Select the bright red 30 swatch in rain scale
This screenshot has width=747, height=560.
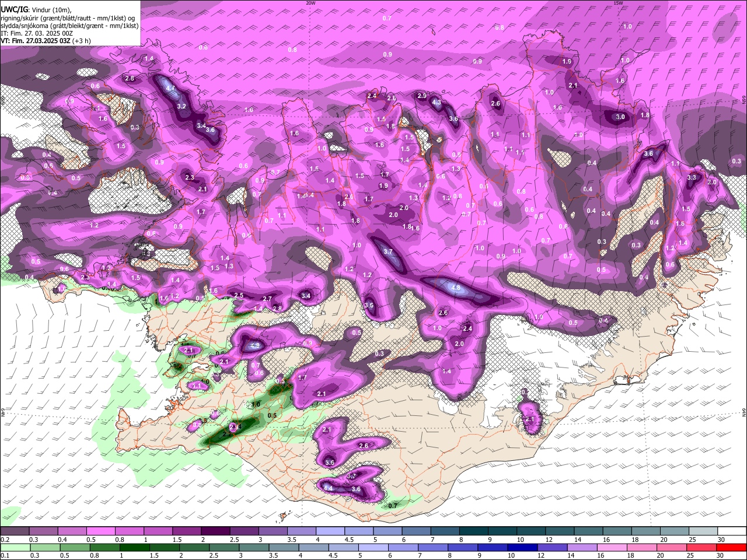(x=732, y=547)
